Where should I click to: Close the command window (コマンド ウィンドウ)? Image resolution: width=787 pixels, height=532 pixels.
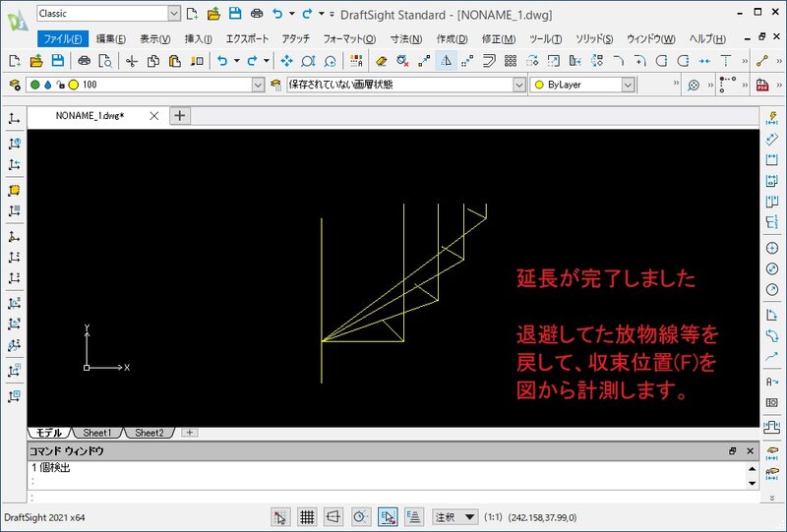point(751,451)
